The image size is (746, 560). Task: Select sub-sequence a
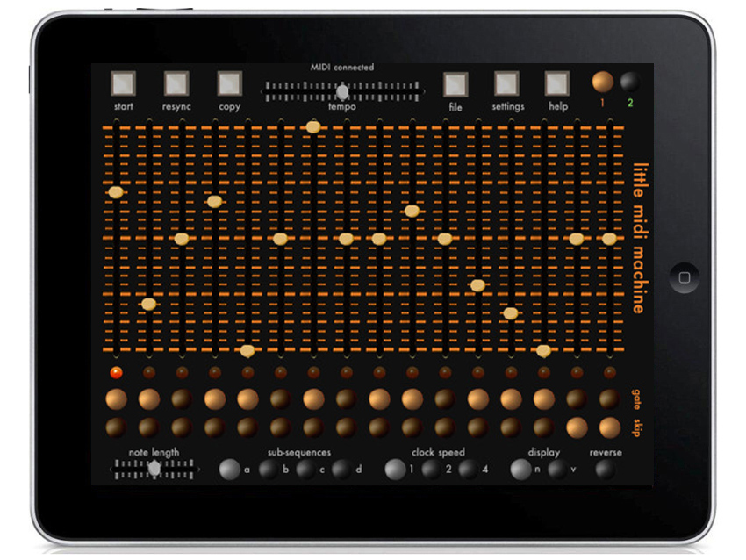click(229, 470)
